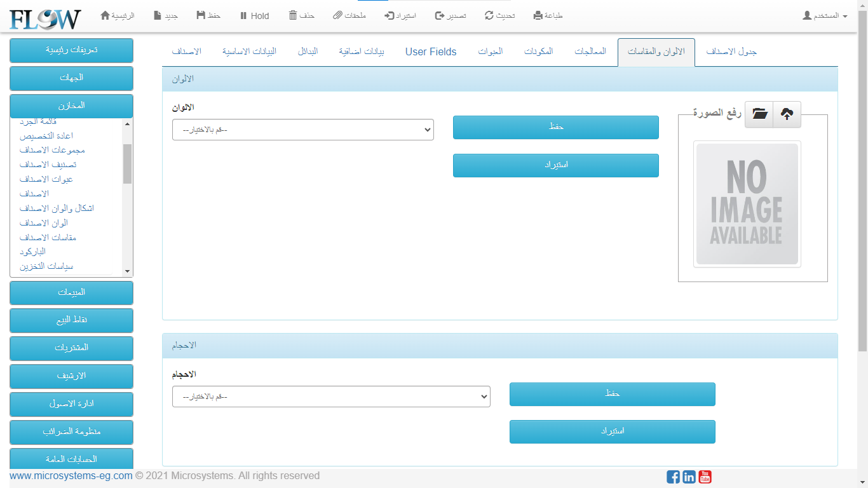Open the colors selection dropdown
The image size is (868, 488).
(302, 130)
